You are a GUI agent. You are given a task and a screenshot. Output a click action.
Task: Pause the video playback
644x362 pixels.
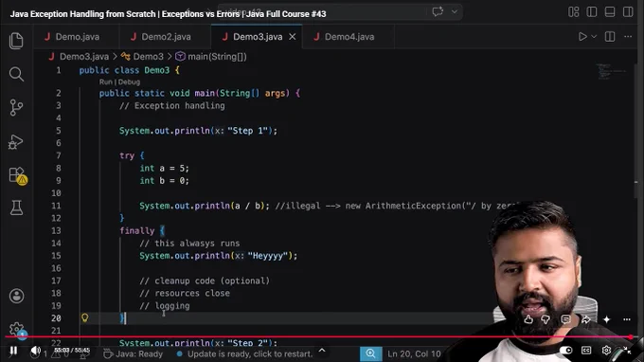[13, 351]
